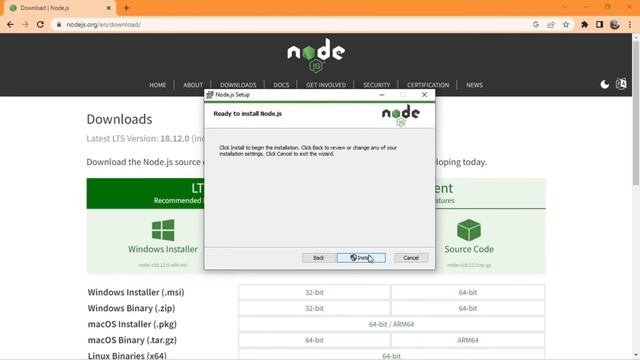The height and width of the screenshot is (360, 640).
Task: Cancel the Node.js Setup wizard
Action: tap(411, 258)
